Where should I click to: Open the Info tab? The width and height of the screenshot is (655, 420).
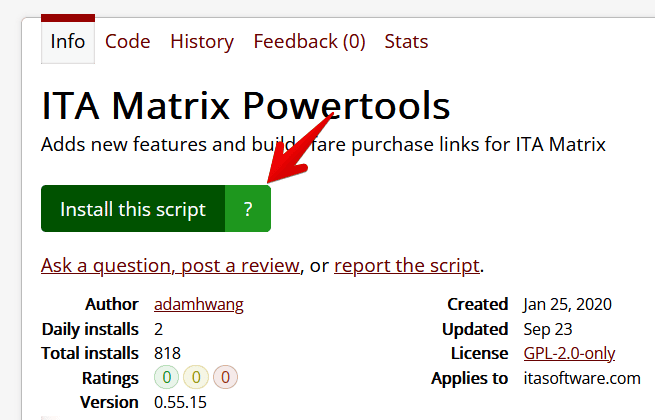click(x=68, y=41)
